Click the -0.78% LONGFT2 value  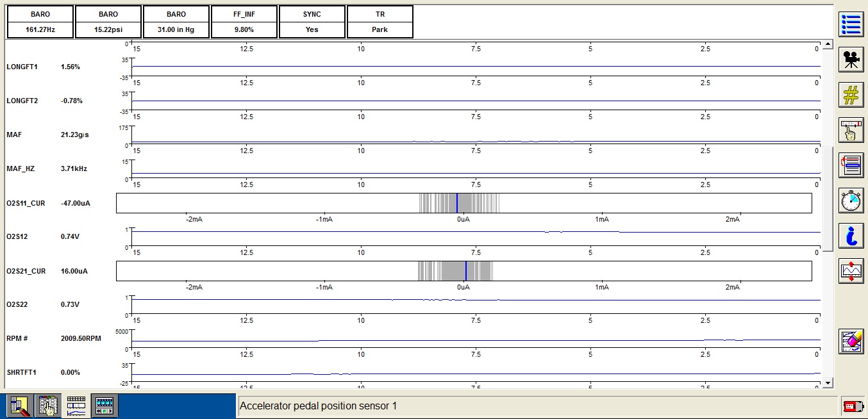click(x=72, y=101)
